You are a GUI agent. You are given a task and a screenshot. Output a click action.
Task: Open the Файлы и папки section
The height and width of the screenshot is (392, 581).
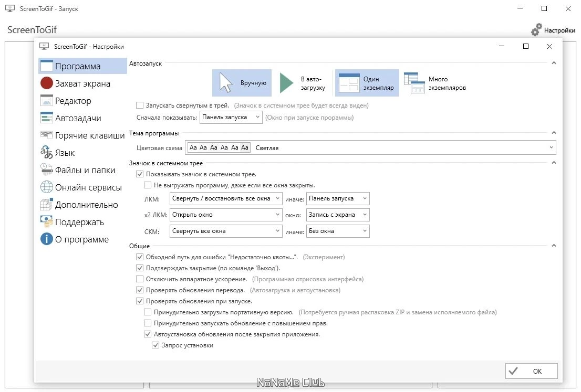pos(82,170)
